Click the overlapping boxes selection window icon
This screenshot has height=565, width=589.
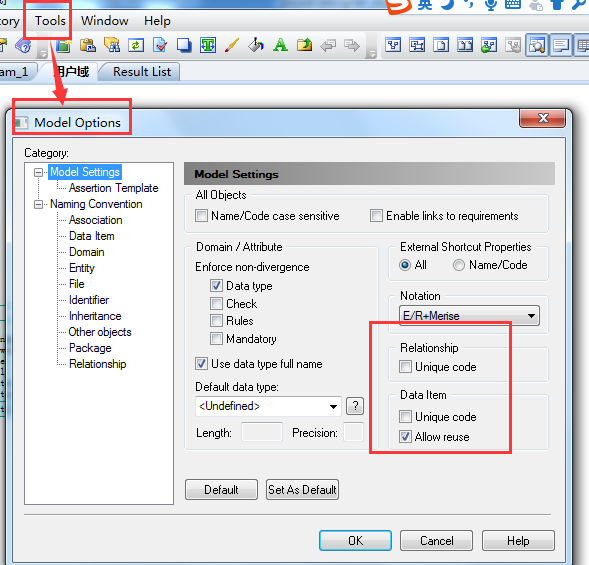coord(417,45)
